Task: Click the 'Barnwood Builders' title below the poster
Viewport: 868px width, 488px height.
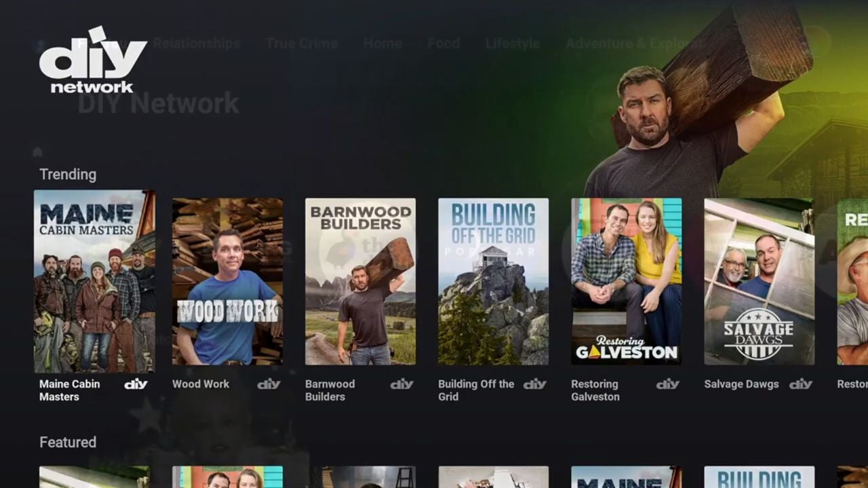Action: (x=330, y=390)
